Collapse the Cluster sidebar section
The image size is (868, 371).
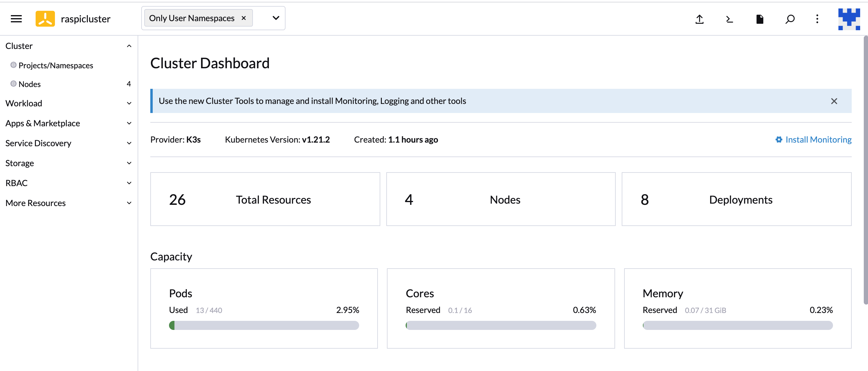[x=129, y=46]
